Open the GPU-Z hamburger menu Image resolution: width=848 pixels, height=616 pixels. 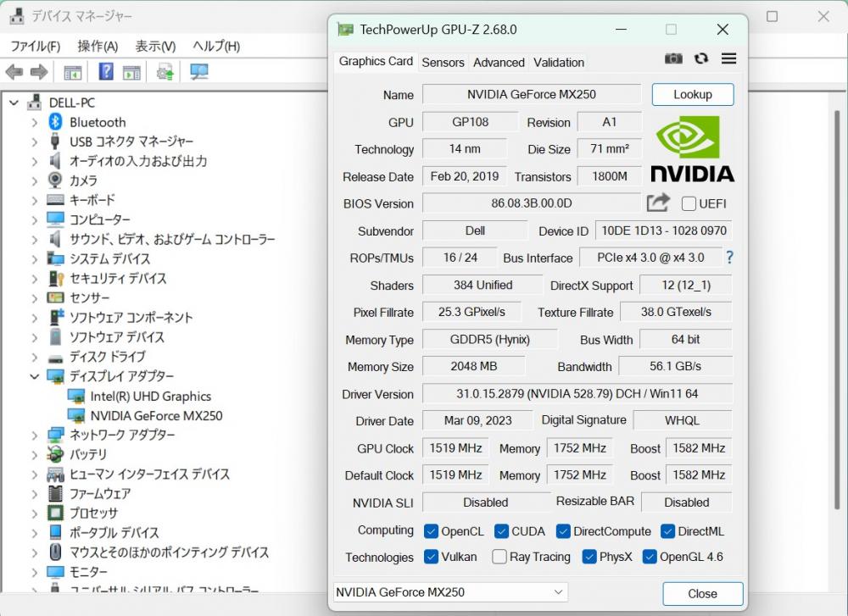728,58
